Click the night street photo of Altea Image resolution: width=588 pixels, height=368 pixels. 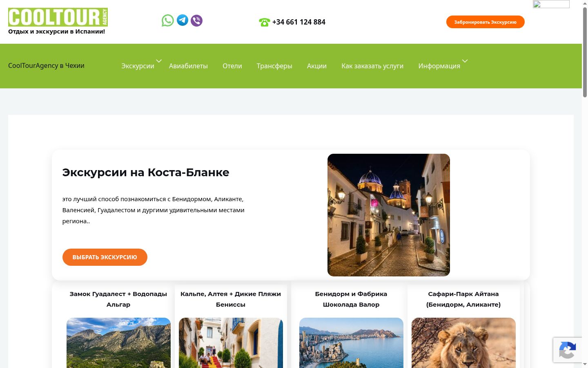click(389, 215)
